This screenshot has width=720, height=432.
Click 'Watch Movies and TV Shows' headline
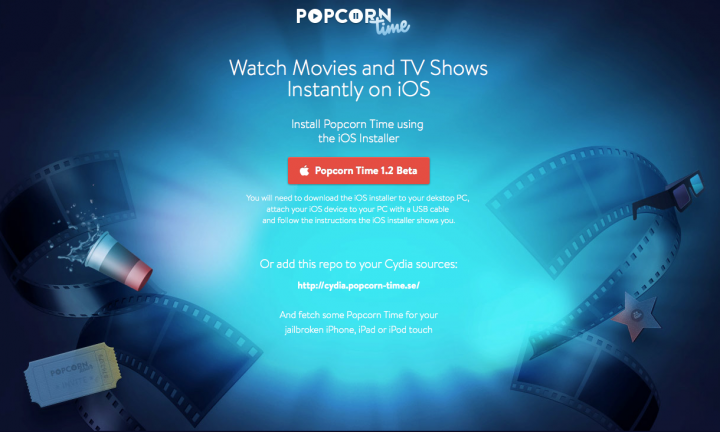pyautogui.click(x=358, y=68)
